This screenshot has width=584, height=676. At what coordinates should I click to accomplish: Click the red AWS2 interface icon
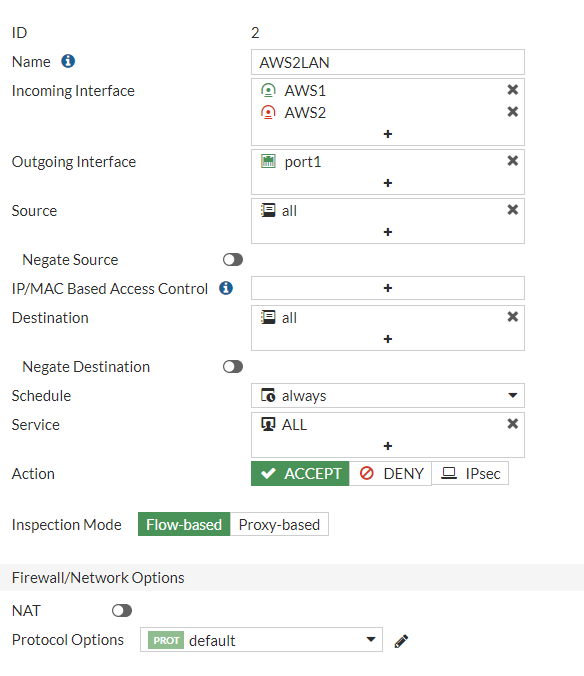pos(268,113)
